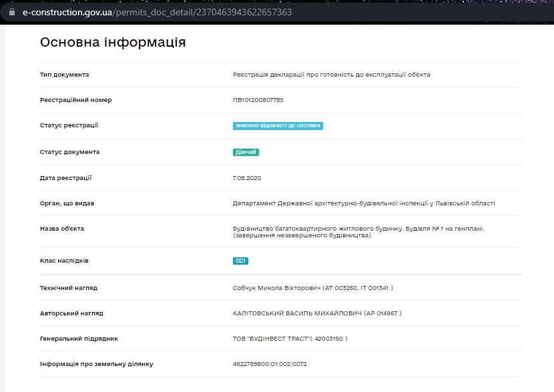
Task: Click the 'Технічний нагляд' label
Action: [68, 288]
